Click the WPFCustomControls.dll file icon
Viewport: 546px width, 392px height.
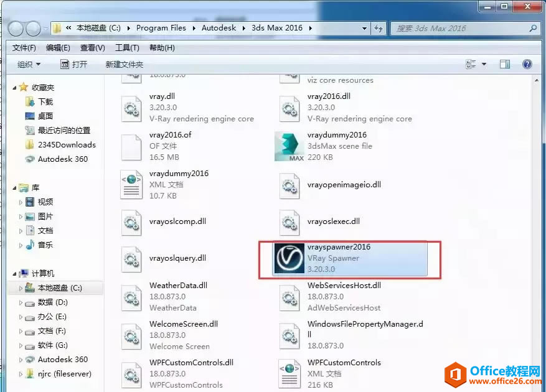click(x=131, y=375)
